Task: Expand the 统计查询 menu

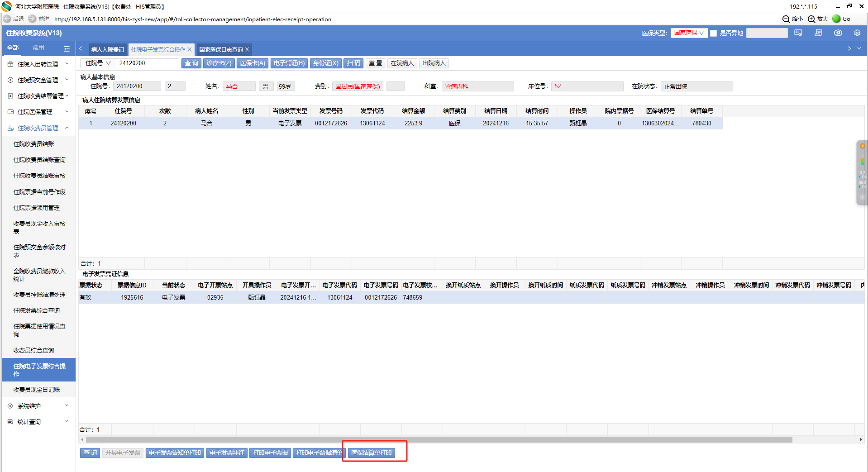Action: click(x=67, y=421)
